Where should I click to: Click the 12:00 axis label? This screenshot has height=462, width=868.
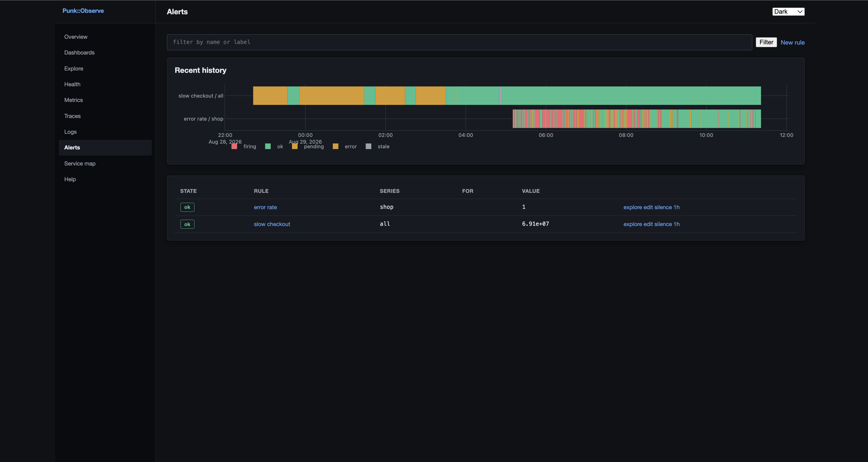point(786,135)
